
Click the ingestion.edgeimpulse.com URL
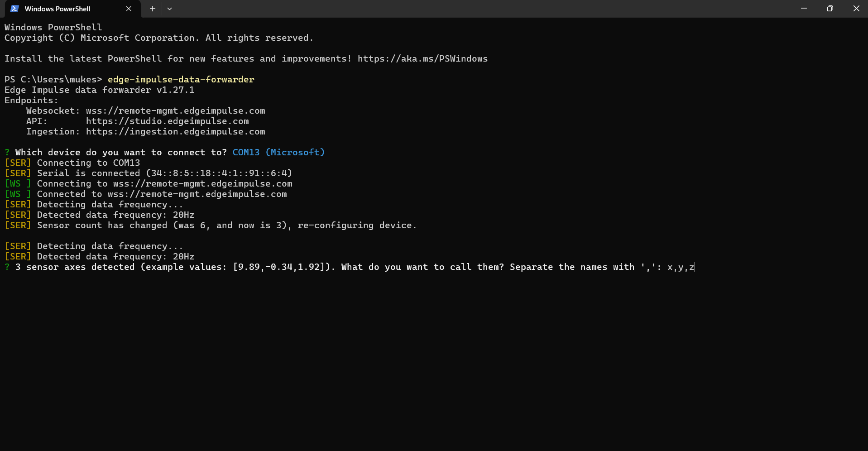click(175, 132)
